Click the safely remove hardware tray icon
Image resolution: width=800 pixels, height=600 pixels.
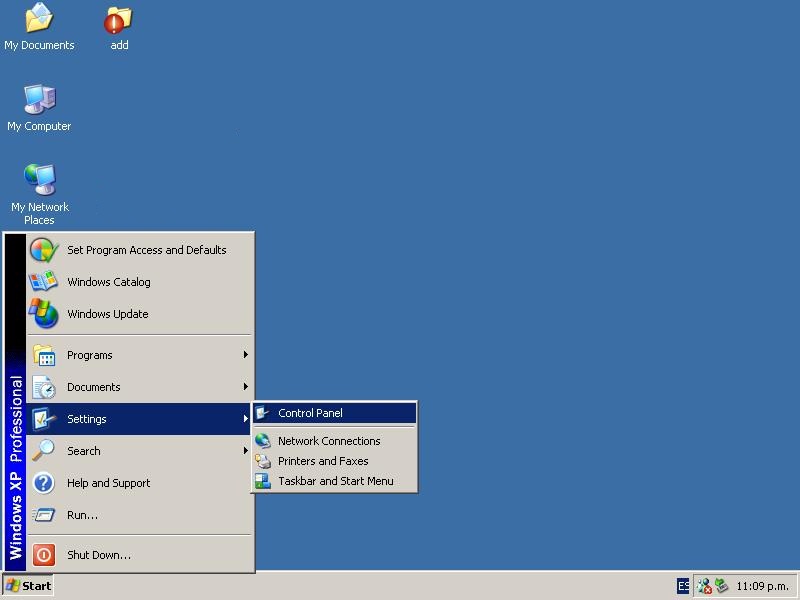pos(721,585)
